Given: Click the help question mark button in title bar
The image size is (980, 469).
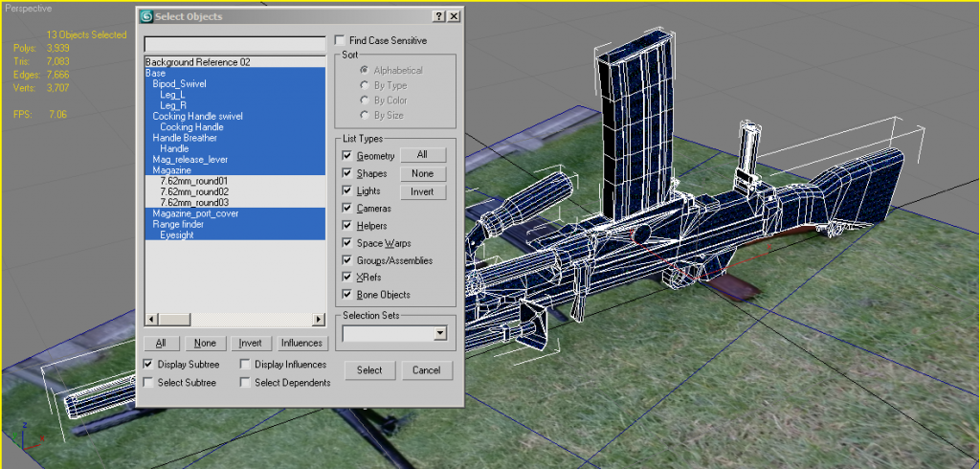Looking at the screenshot, I should click(x=437, y=17).
